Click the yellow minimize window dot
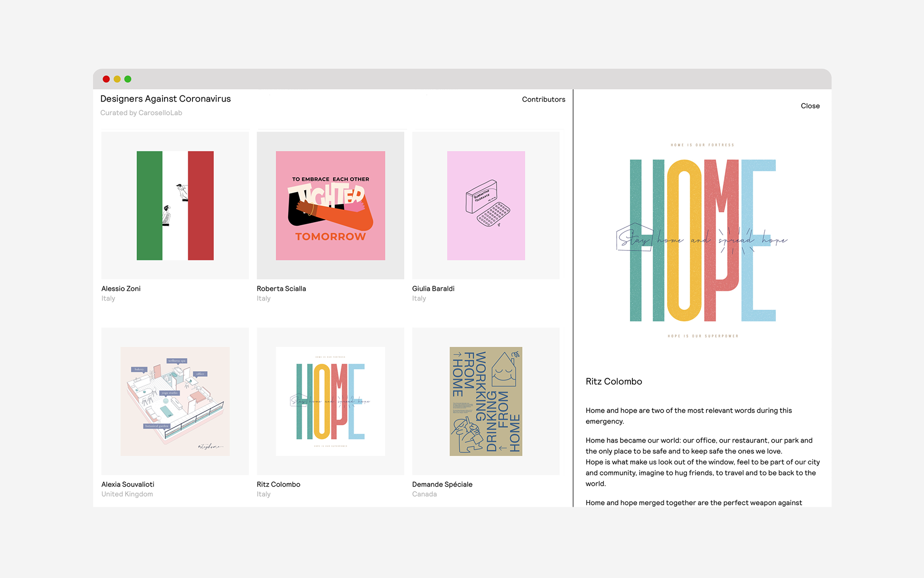The image size is (924, 578). click(x=117, y=79)
